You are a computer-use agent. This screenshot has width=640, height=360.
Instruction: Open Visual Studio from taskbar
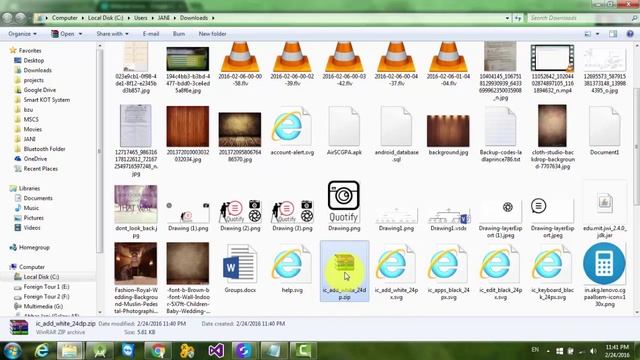click(216, 351)
